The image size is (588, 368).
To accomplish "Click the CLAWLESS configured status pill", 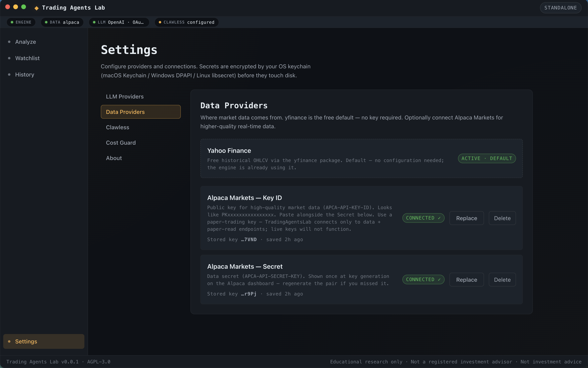I will click(x=187, y=22).
